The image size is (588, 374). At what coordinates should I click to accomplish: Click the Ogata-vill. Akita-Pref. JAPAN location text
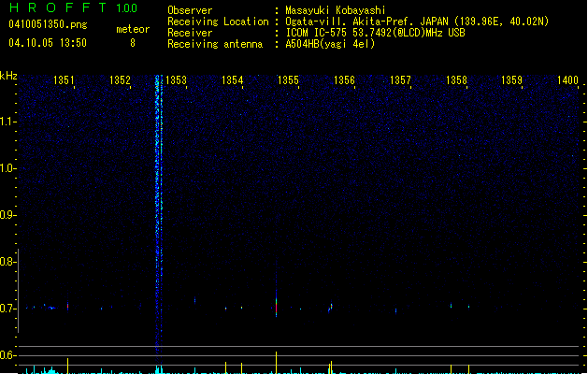click(417, 22)
